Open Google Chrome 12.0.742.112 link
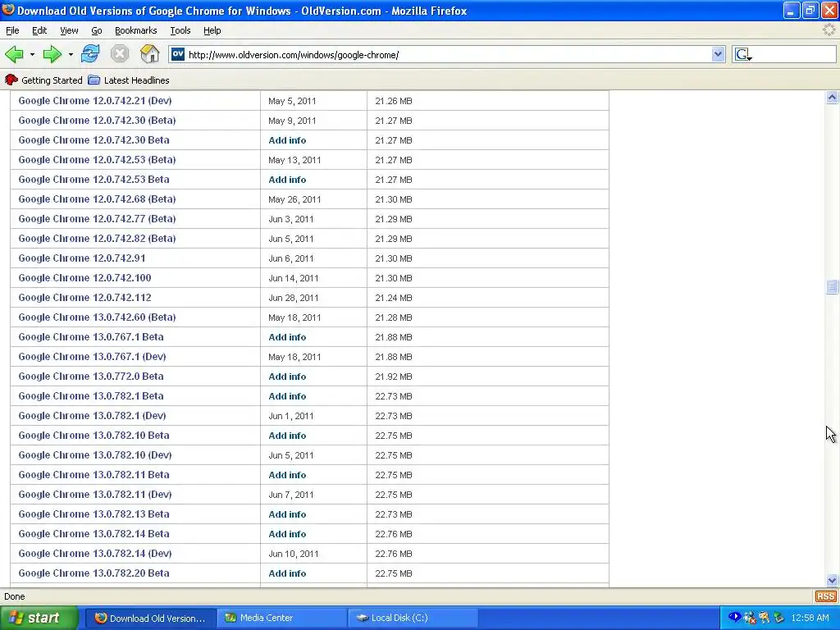This screenshot has height=630, width=840. [x=84, y=297]
